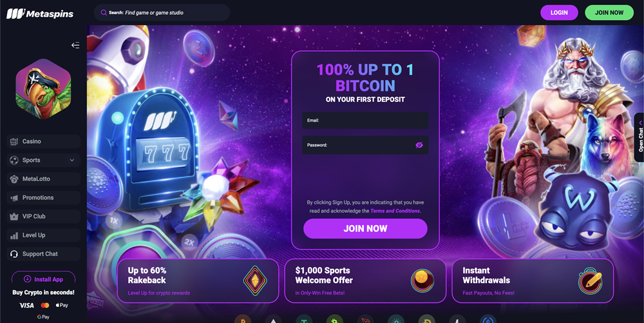Click the purple LOGIN button
Screen dimensions: 644x323
tap(559, 13)
